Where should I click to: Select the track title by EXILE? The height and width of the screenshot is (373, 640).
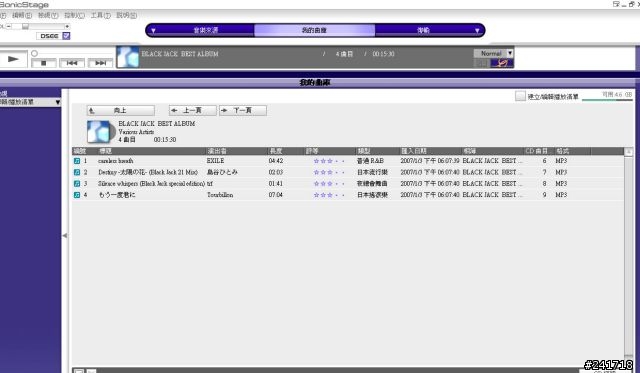coord(116,161)
